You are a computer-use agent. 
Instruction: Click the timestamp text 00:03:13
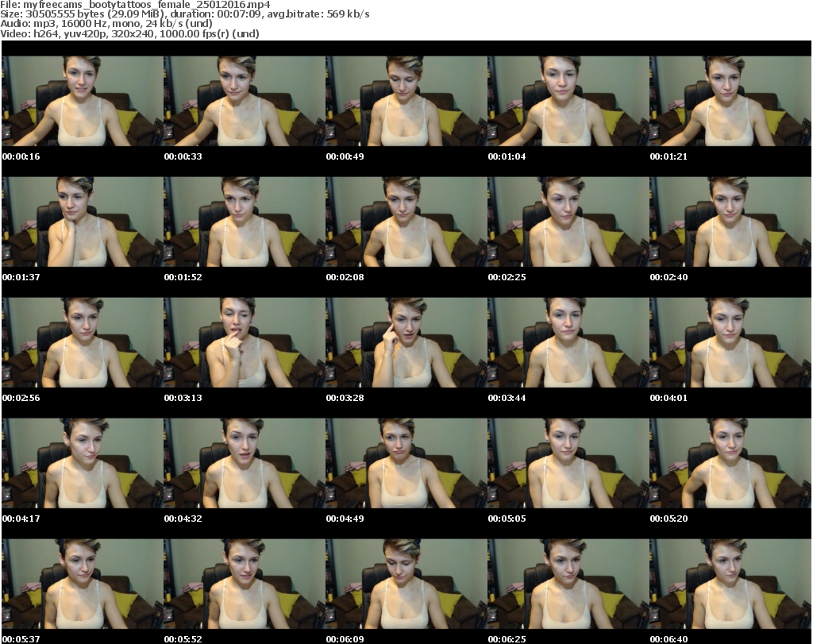pyautogui.click(x=183, y=398)
